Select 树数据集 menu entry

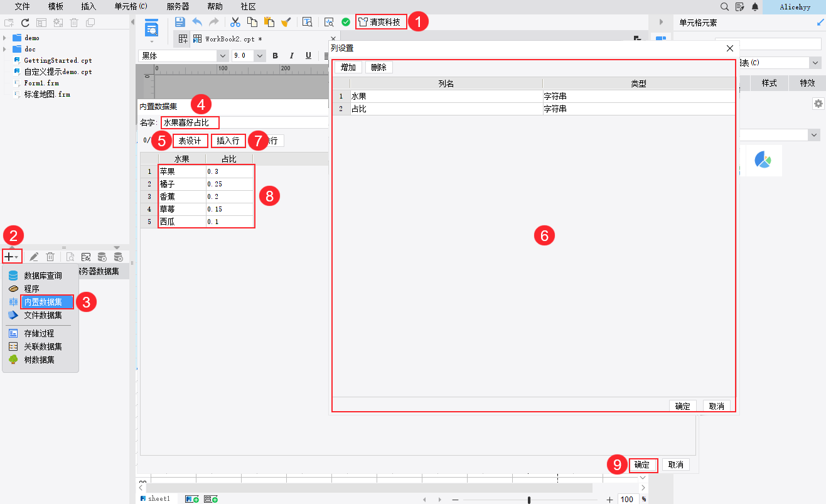pyautogui.click(x=41, y=360)
